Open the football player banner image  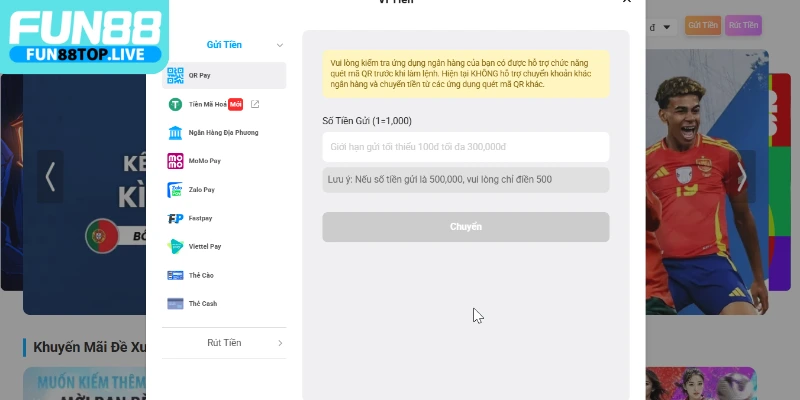(707, 182)
